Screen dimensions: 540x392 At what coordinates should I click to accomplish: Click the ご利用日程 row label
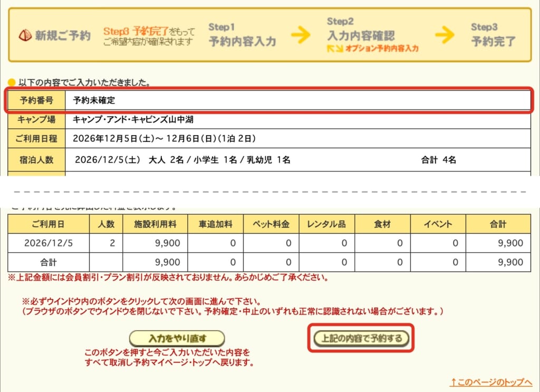(x=36, y=138)
